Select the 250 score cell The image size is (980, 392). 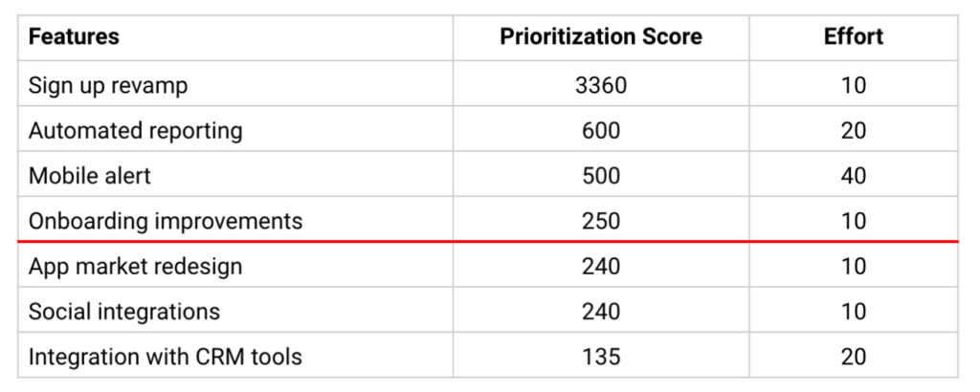[x=601, y=220]
